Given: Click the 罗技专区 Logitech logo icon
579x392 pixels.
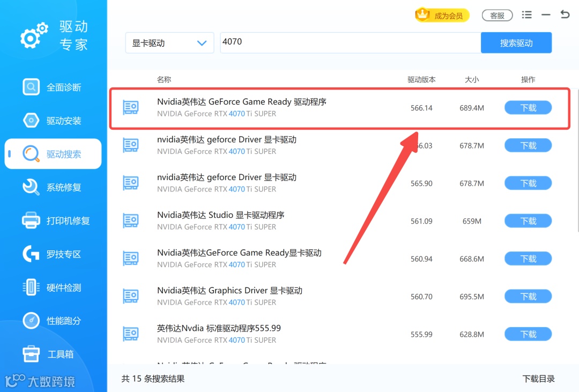Looking at the screenshot, I should 31,254.
